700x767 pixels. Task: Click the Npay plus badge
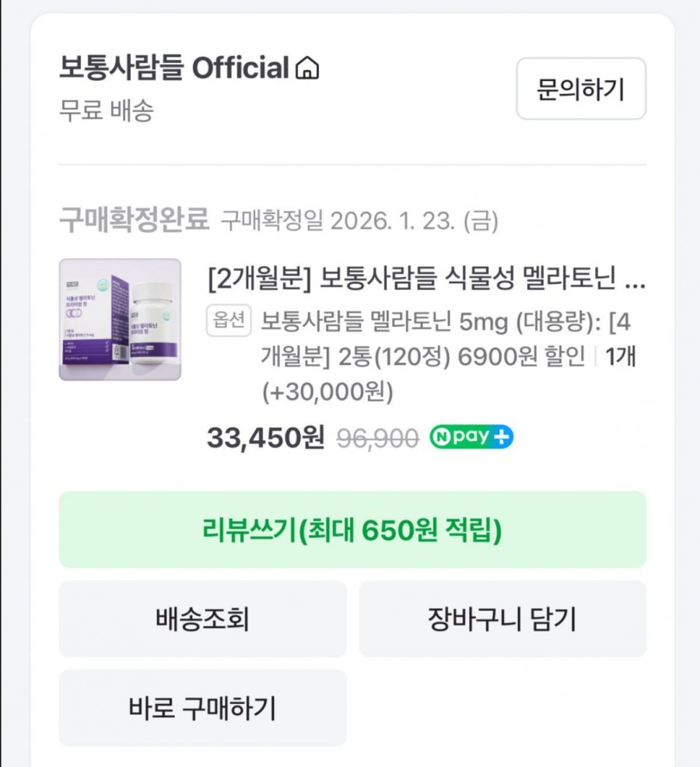click(x=471, y=438)
